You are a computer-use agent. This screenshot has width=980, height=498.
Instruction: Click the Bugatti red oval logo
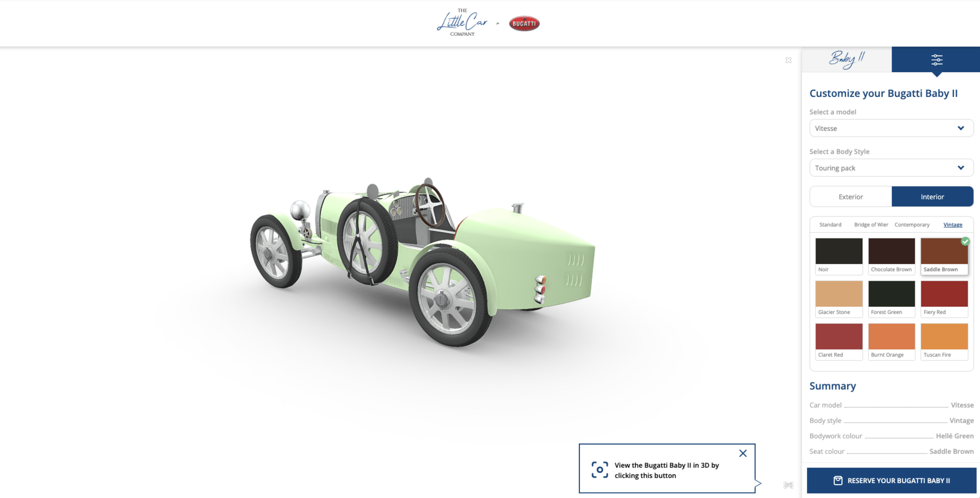click(x=524, y=23)
